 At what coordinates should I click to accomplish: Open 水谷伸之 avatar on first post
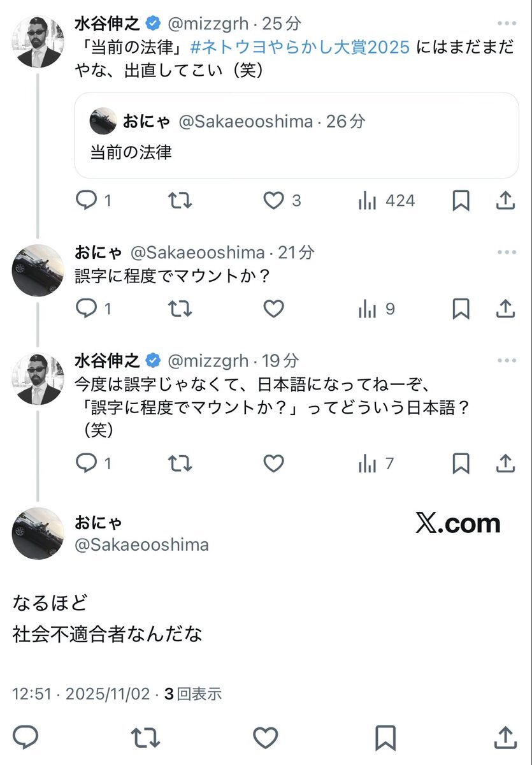click(x=38, y=41)
